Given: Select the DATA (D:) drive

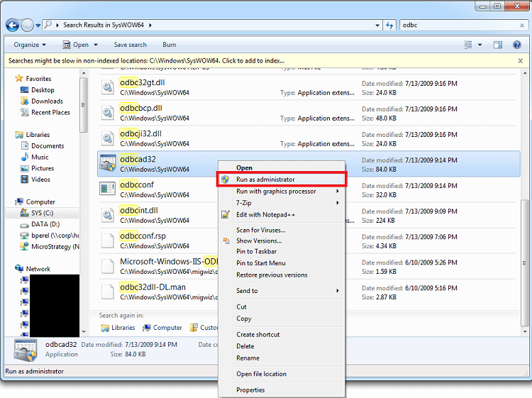Looking at the screenshot, I should click(x=40, y=224).
